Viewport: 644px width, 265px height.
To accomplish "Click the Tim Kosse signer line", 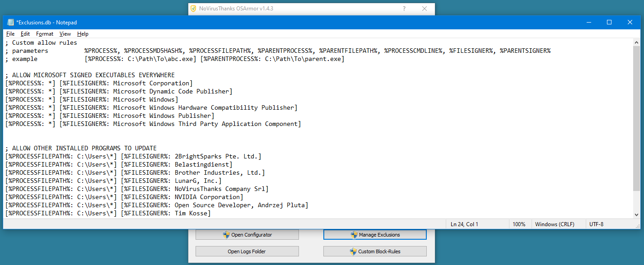I will 108,213.
